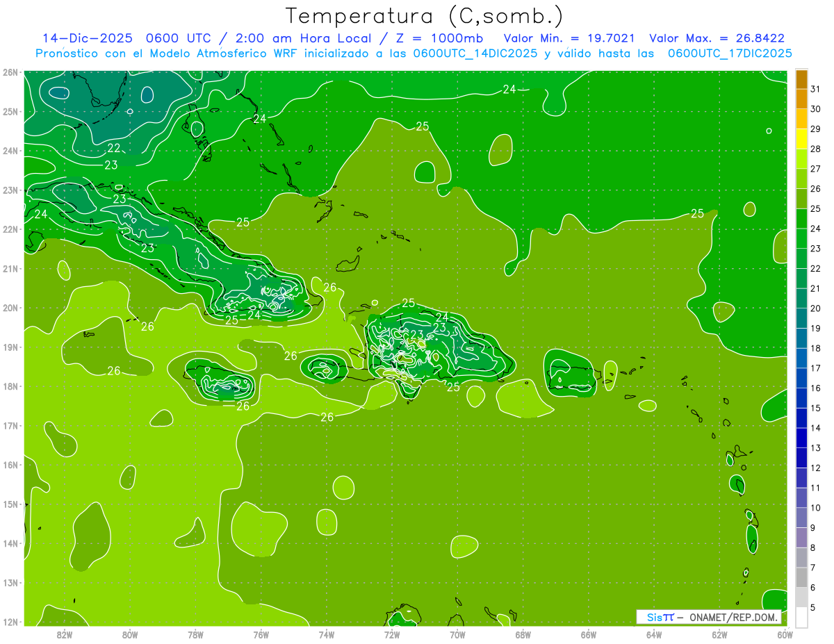
Task: Click the 'ONAMET/REP.DOM.' credit label
Action: click(733, 617)
